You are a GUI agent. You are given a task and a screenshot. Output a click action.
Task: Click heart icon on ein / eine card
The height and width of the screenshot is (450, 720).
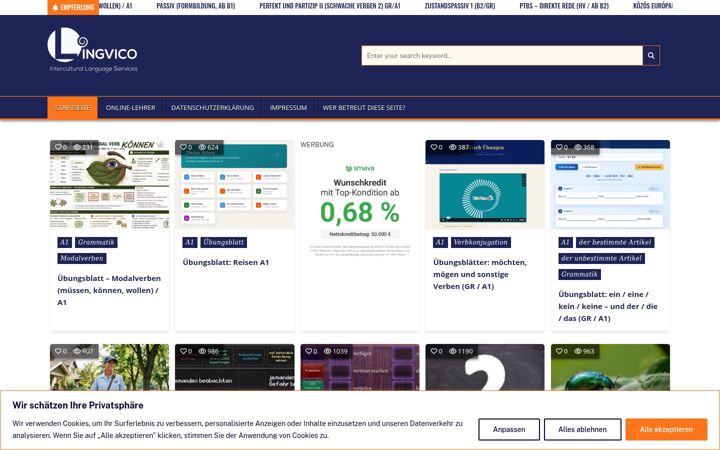click(x=559, y=147)
